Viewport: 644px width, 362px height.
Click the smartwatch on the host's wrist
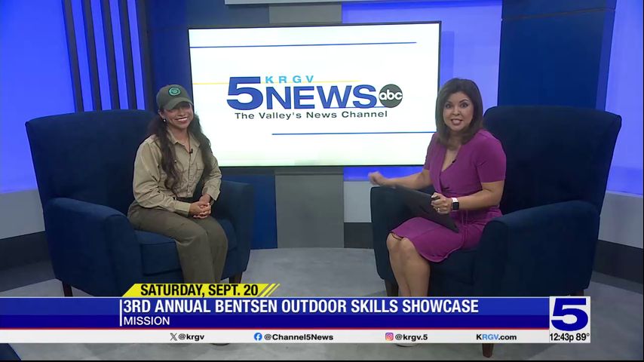click(x=455, y=204)
